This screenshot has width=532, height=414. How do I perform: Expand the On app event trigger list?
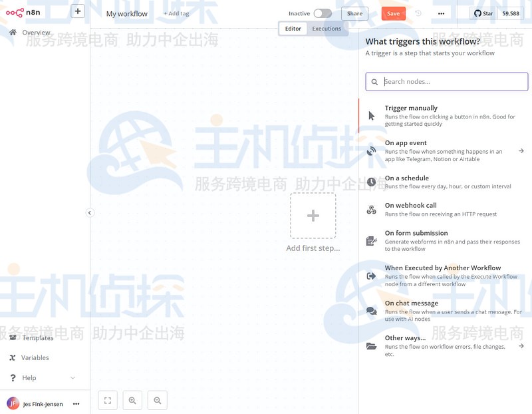click(x=521, y=151)
